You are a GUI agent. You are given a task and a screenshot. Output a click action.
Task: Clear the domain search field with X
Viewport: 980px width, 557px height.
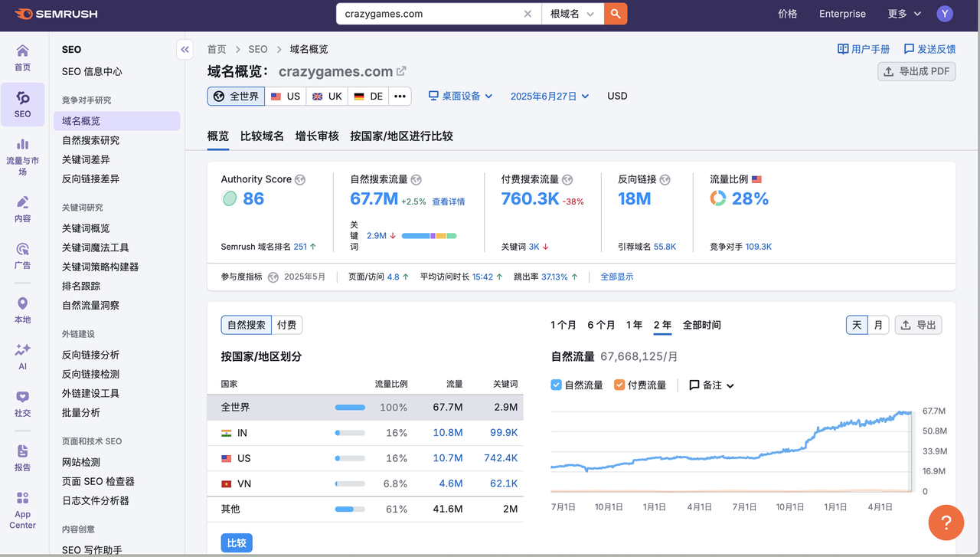528,14
